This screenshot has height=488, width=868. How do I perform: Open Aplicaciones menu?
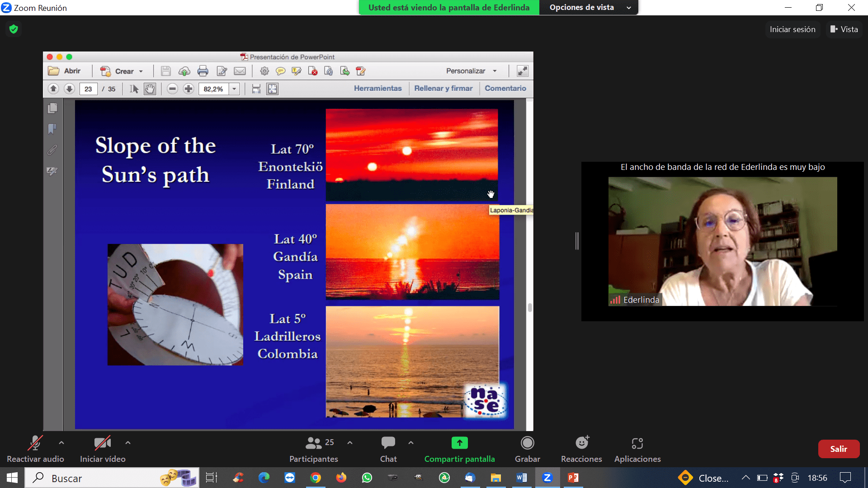coord(637,449)
